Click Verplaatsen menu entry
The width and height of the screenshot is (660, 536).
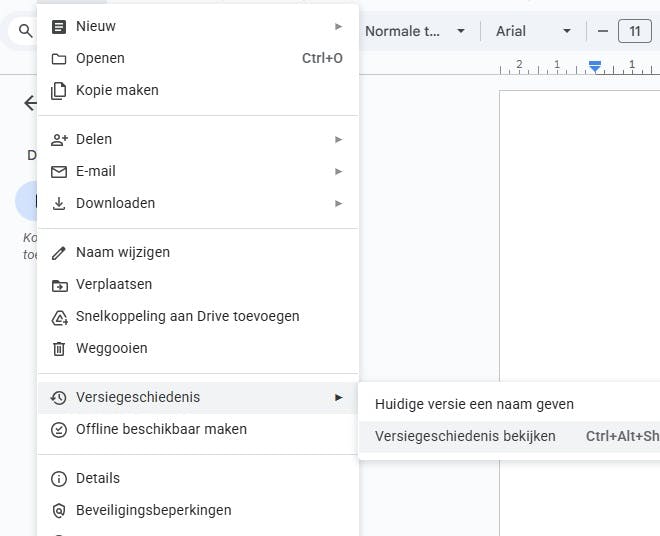116,284
